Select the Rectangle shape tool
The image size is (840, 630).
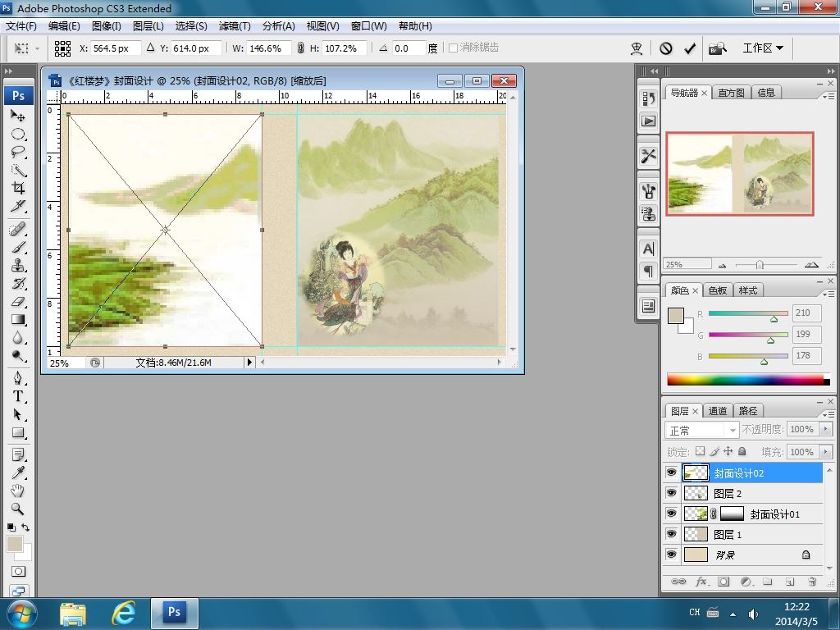18,433
